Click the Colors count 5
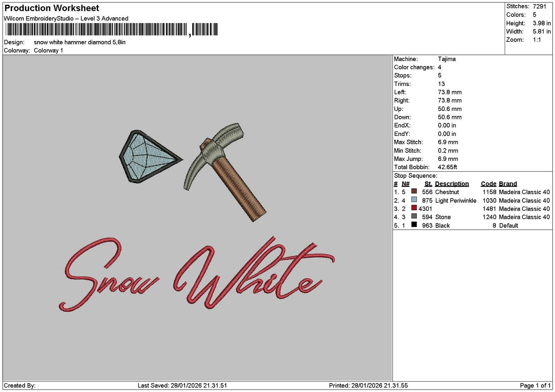The image size is (555, 392). 534,15
